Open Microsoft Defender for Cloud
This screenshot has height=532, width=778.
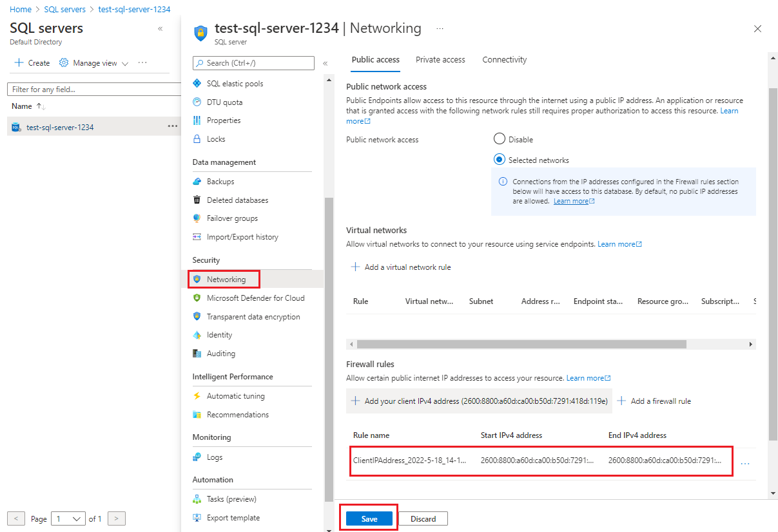point(255,298)
